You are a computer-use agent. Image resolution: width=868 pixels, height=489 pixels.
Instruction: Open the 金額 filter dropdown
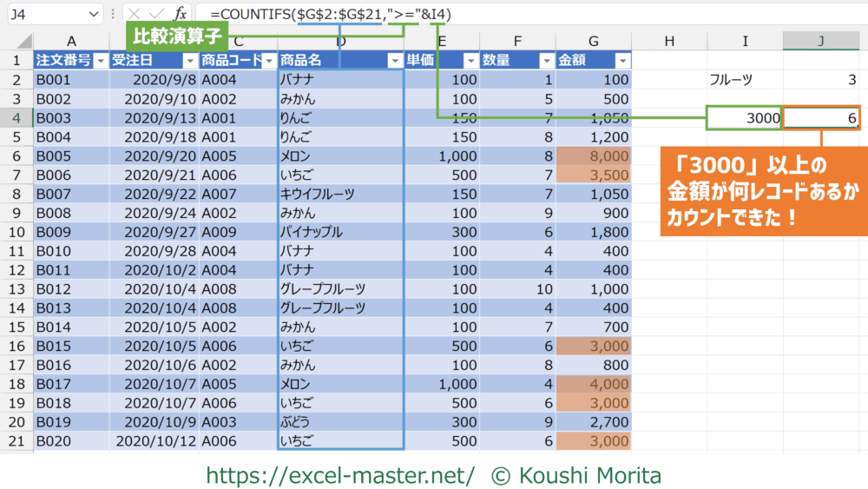(x=621, y=60)
